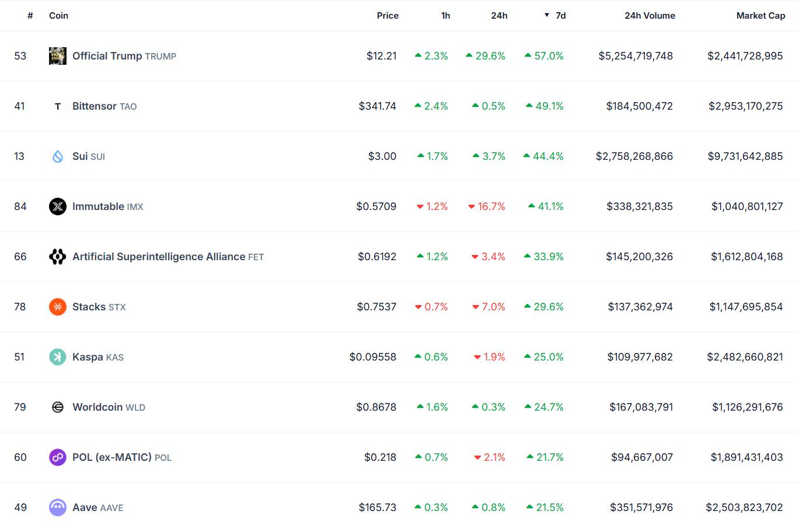This screenshot has height=532, width=799.
Task: Click POL's $94,667,007 volume value
Action: [642, 457]
